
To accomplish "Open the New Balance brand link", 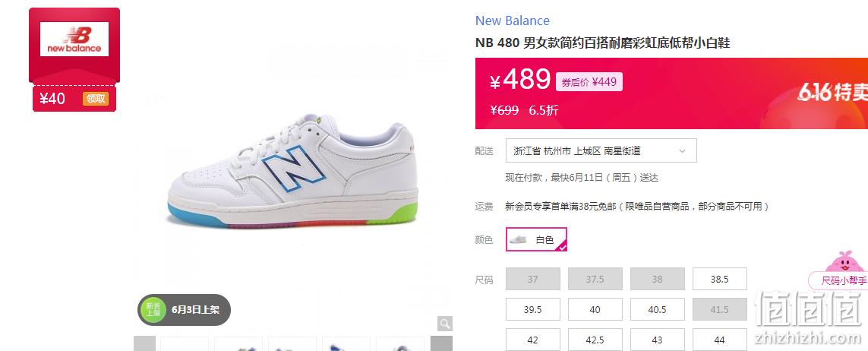I will tap(512, 21).
